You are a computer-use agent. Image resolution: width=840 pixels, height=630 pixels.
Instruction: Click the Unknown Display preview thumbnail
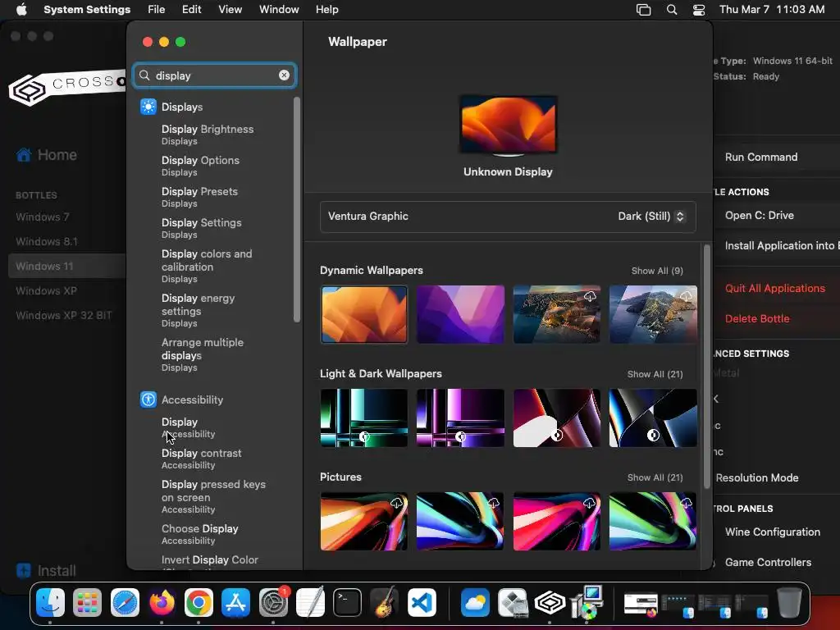(509, 125)
